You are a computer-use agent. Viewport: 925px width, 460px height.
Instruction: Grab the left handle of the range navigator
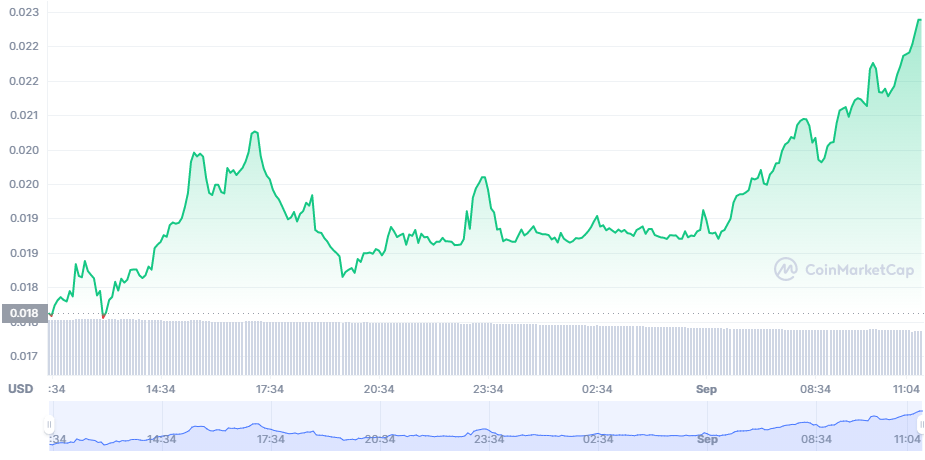point(50,424)
